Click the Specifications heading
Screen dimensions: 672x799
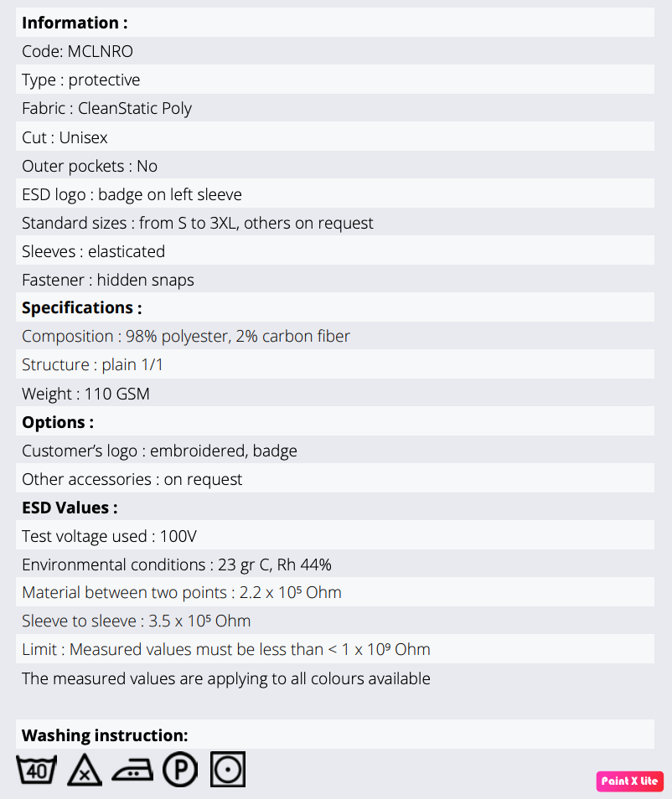(x=81, y=307)
